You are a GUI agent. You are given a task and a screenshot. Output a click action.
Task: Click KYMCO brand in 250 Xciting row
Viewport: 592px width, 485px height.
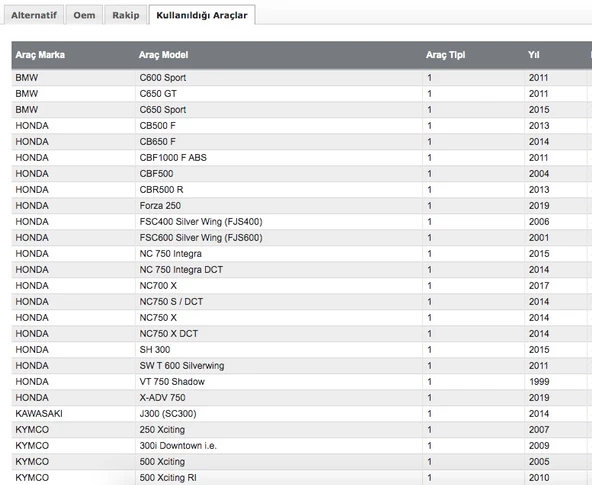click(x=73, y=430)
